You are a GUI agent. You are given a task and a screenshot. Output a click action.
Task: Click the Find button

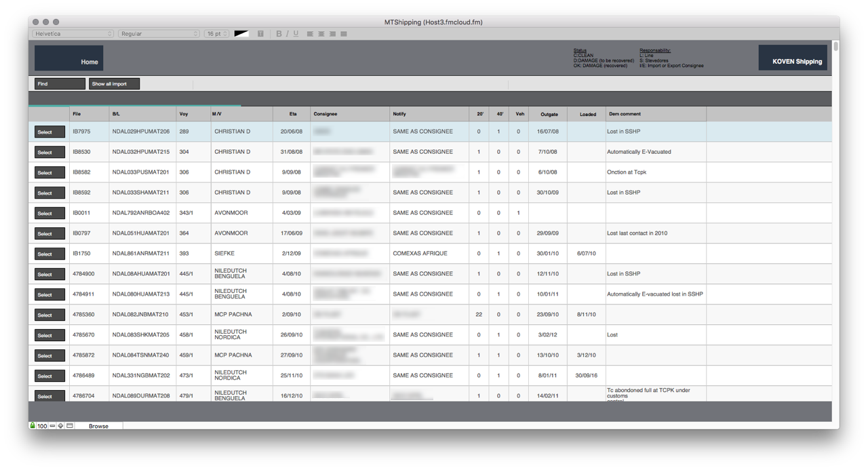point(60,84)
